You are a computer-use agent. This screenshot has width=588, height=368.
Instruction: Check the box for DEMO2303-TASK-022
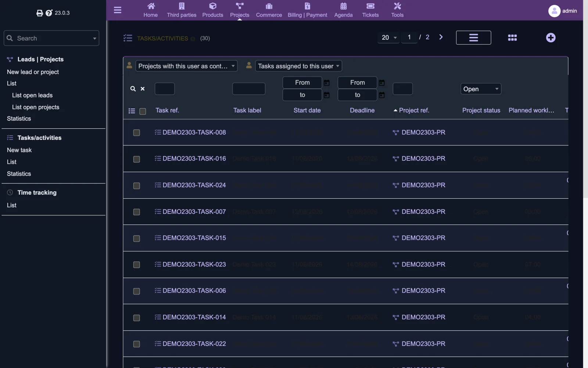(136, 344)
